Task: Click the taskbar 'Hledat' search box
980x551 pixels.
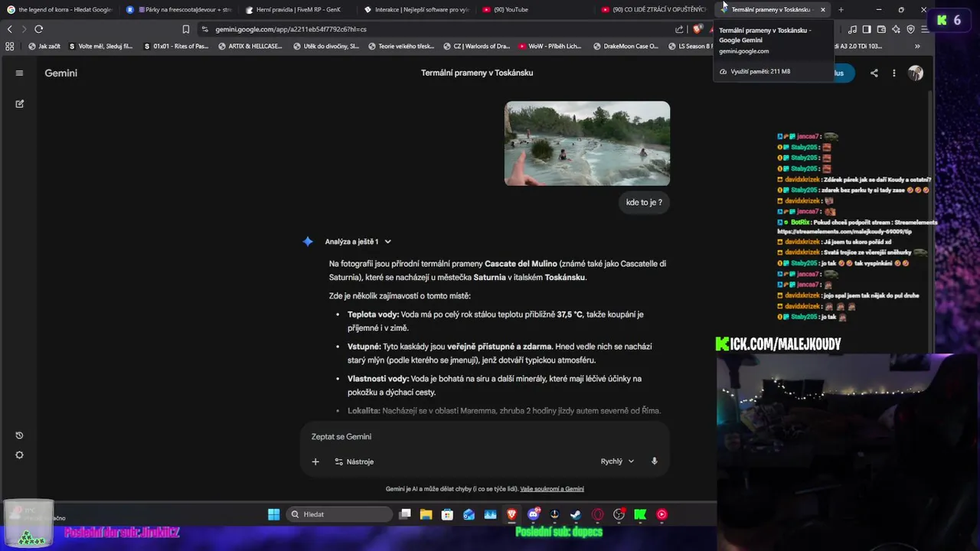Action: coord(339,514)
